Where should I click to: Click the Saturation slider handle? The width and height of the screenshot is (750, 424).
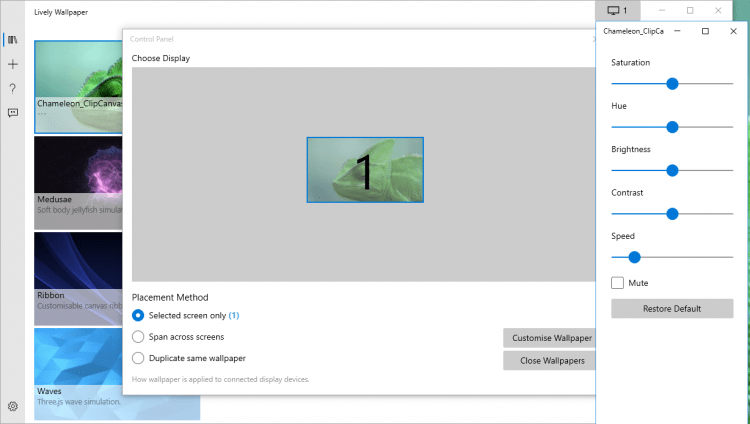pyautogui.click(x=672, y=84)
